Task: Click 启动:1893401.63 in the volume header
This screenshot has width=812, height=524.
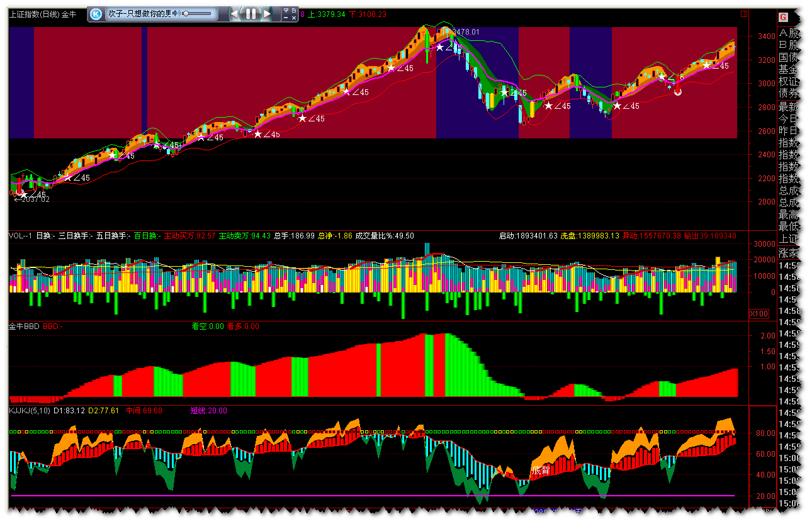Action: click(528, 236)
